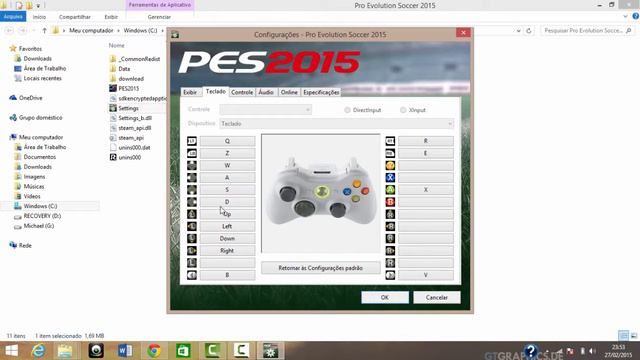Click the Back button icon beside B
The height and width of the screenshot is (360, 640).
[191, 275]
